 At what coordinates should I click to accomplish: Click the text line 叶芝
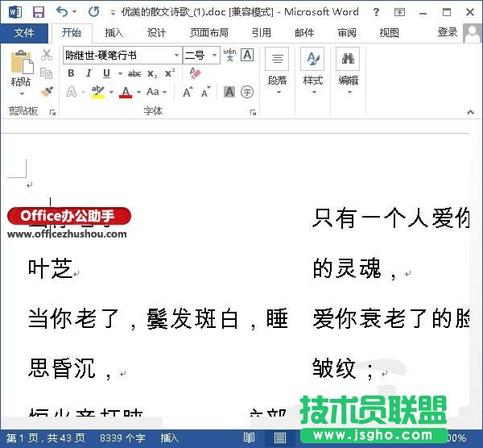pos(50,268)
